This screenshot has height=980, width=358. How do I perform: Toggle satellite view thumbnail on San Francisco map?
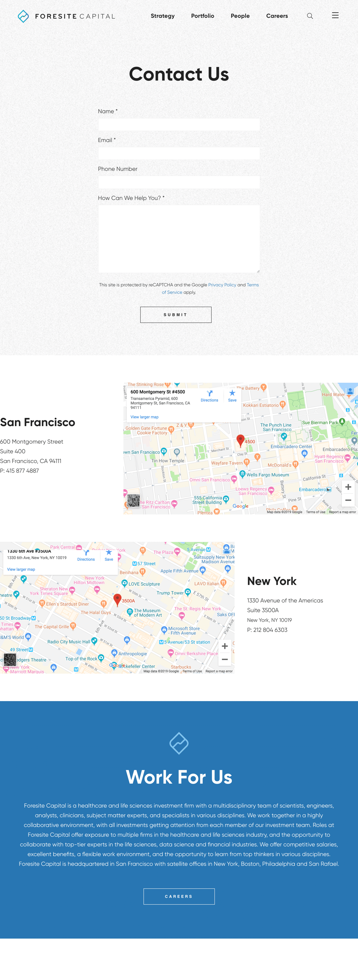(x=133, y=500)
